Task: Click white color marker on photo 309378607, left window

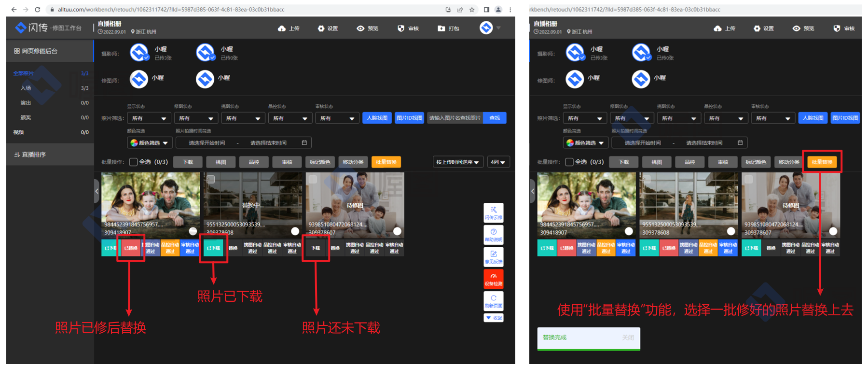Action: pos(397,231)
